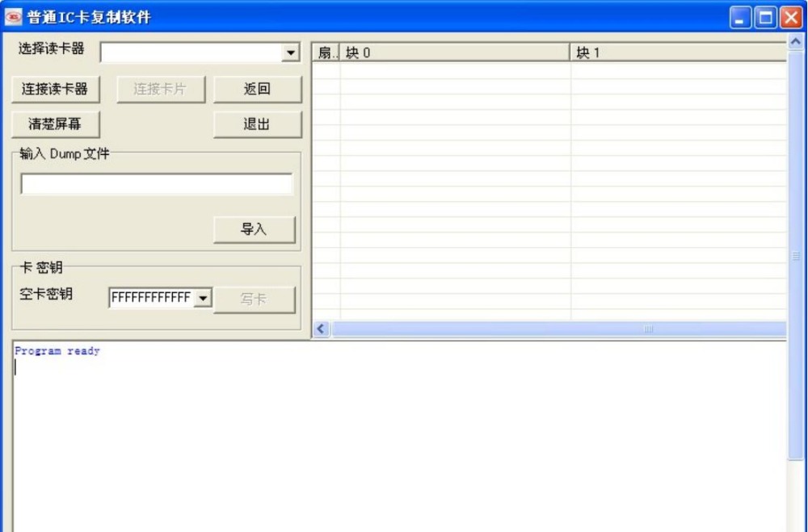
Task: Click the 扇.. column header
Action: point(326,52)
